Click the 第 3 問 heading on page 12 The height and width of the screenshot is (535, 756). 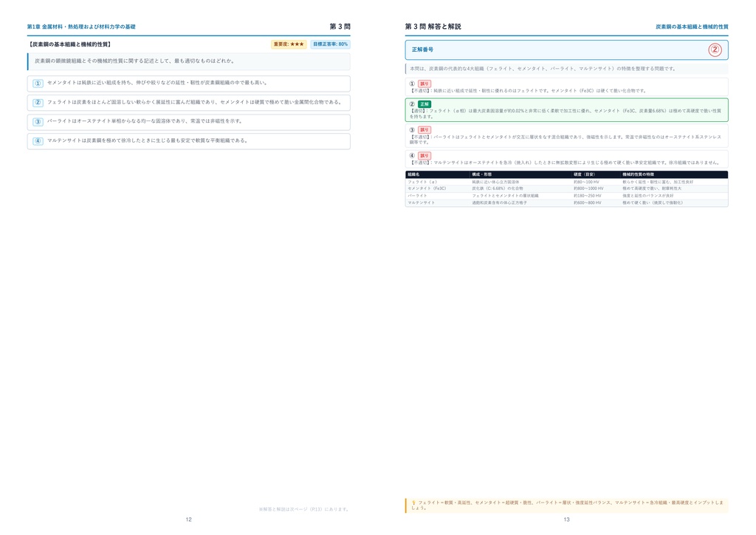tap(340, 27)
